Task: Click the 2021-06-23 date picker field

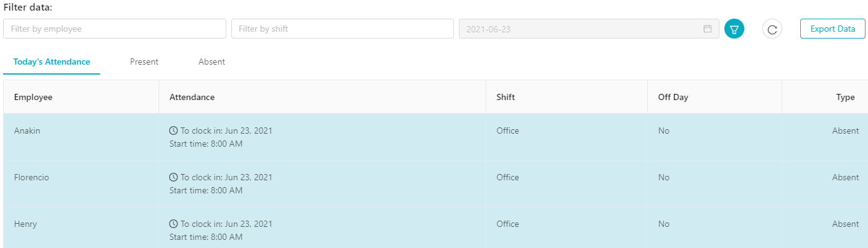Action: coord(589,29)
